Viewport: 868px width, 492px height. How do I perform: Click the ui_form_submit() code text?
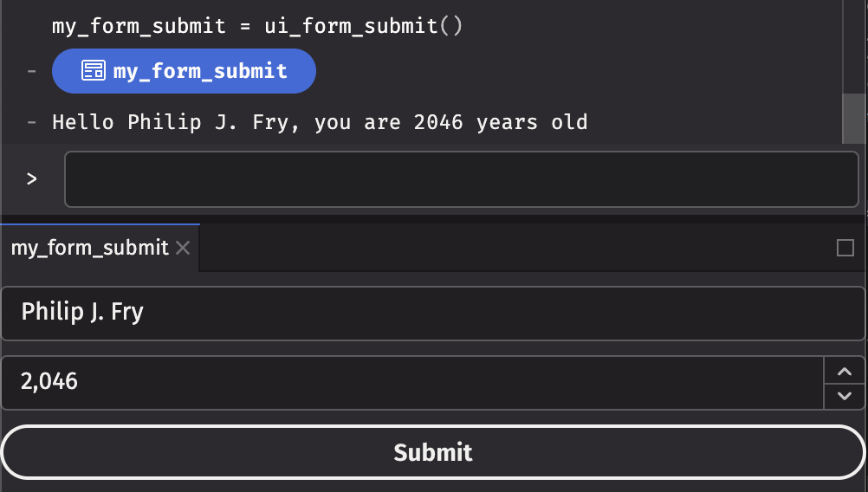[364, 26]
